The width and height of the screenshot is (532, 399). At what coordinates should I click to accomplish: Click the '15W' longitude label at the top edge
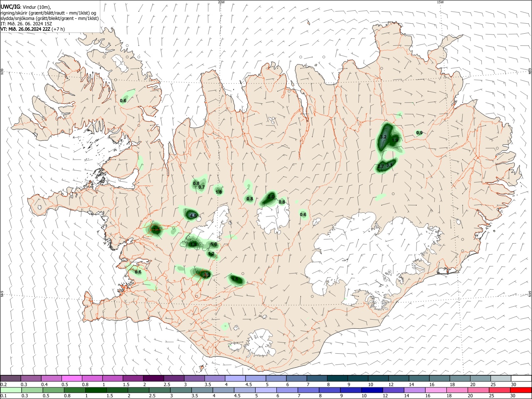pos(440,2)
